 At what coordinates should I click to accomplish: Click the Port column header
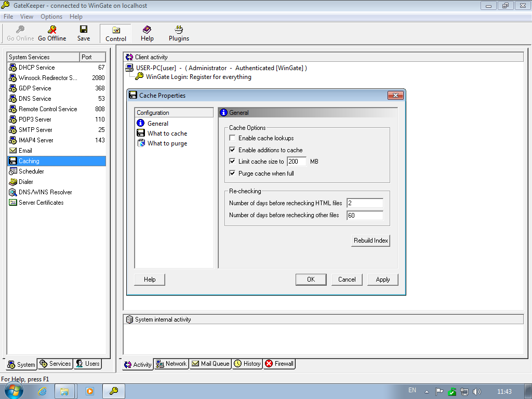pos(92,57)
